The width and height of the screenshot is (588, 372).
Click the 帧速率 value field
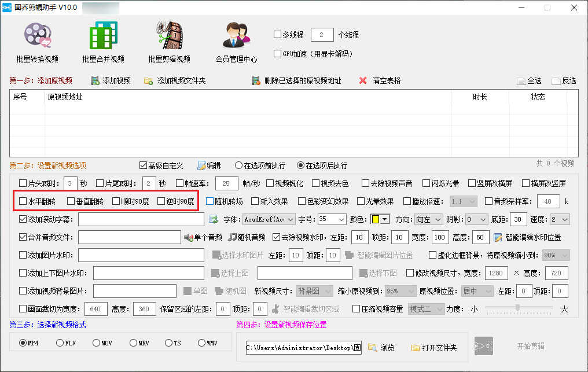pos(226,183)
